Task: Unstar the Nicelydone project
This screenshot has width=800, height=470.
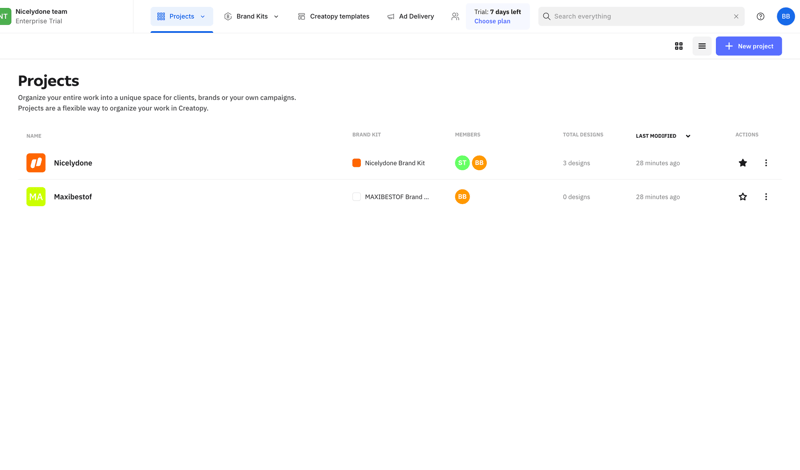Action: 742,163
